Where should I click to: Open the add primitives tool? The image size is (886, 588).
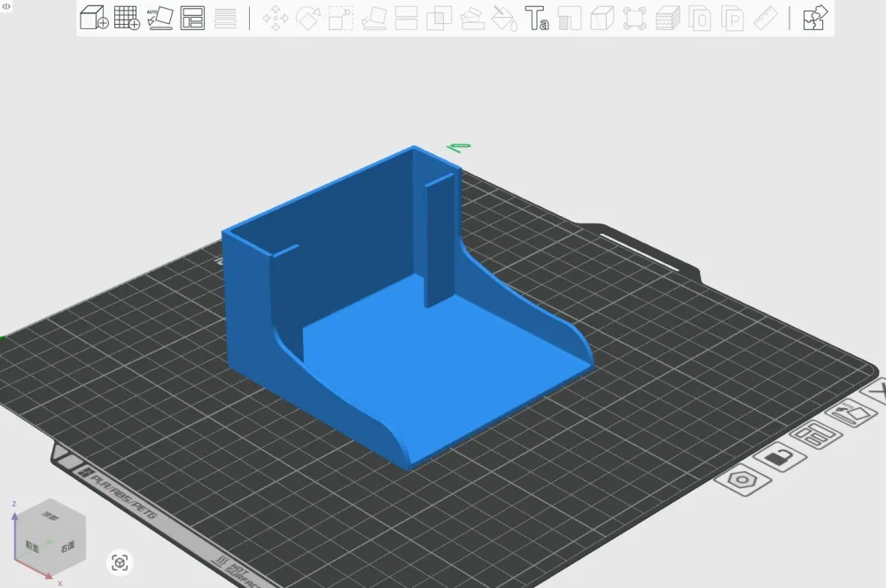(126, 17)
